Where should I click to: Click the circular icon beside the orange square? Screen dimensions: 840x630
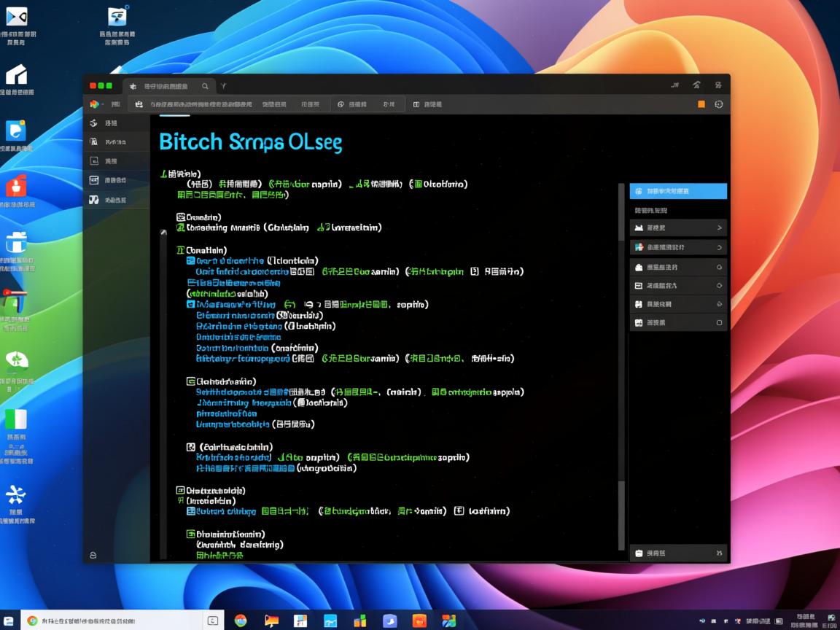719,104
